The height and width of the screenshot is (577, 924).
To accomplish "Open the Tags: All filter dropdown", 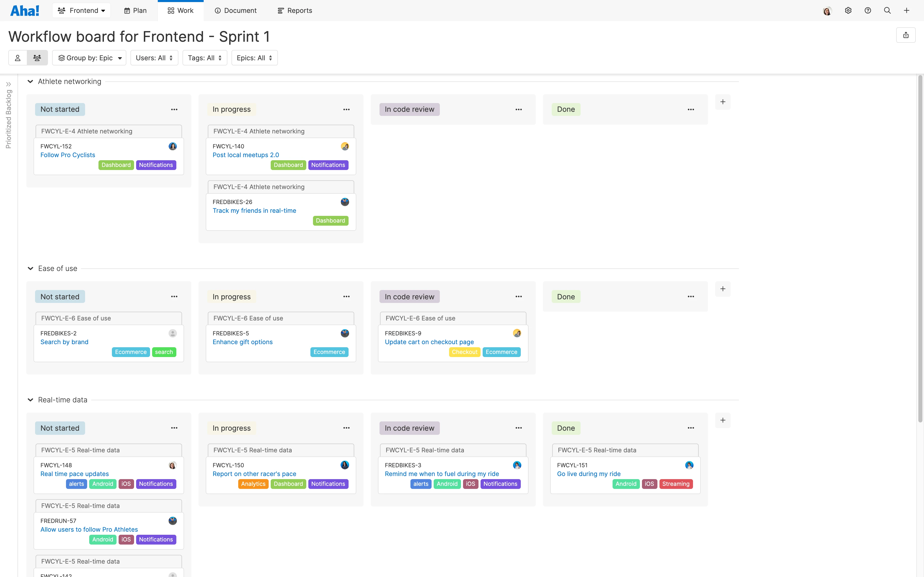I will click(205, 58).
